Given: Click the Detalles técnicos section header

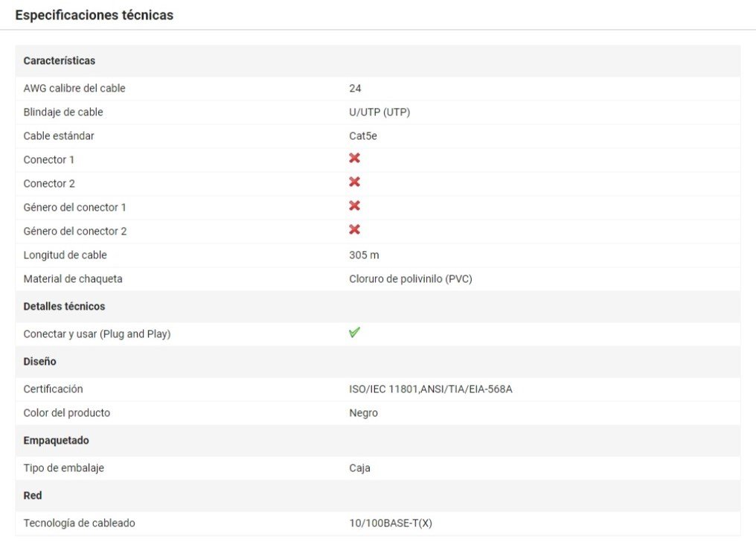Looking at the screenshot, I should [x=64, y=306].
